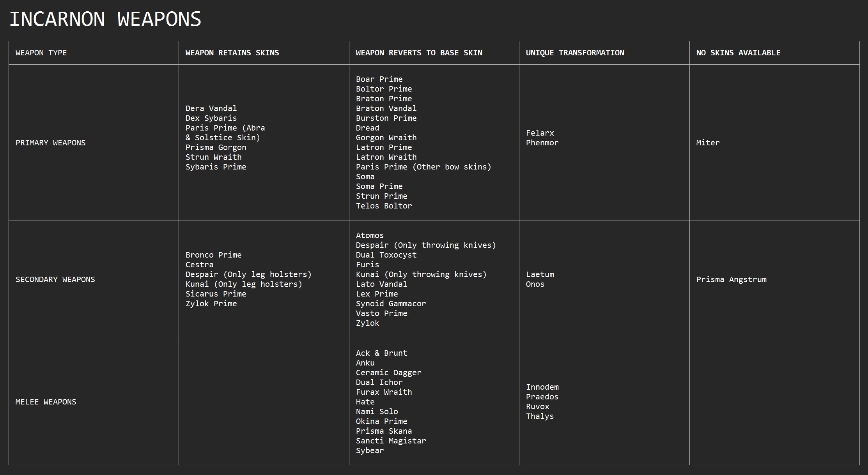
Task: Click the Dual Toxocyst entry
Action: [386, 255]
